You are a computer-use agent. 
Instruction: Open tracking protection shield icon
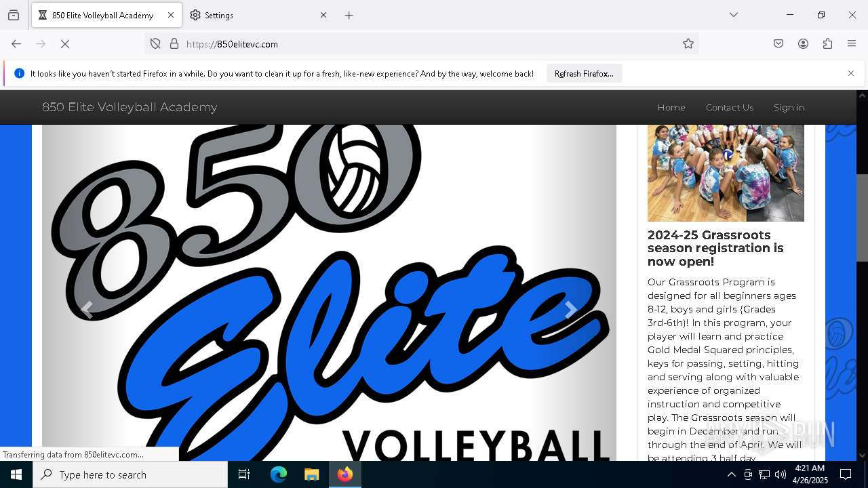(155, 44)
